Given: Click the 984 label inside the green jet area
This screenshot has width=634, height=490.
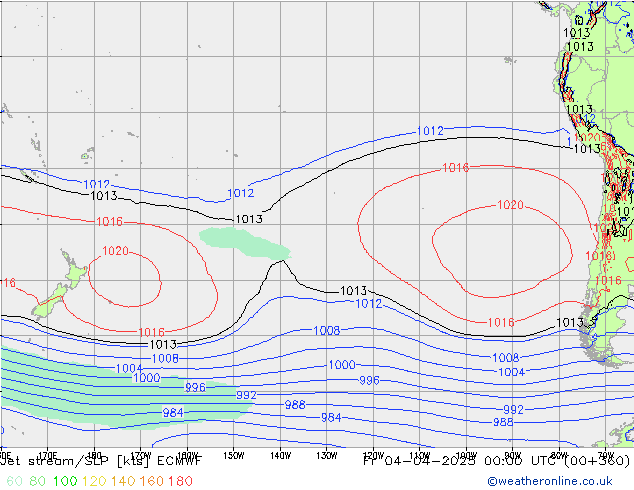Looking at the screenshot, I should tap(173, 413).
